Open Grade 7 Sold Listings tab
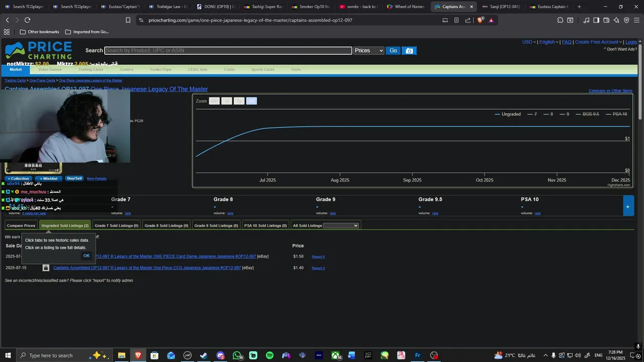Image resolution: width=644 pixels, height=362 pixels. pyautogui.click(x=116, y=226)
